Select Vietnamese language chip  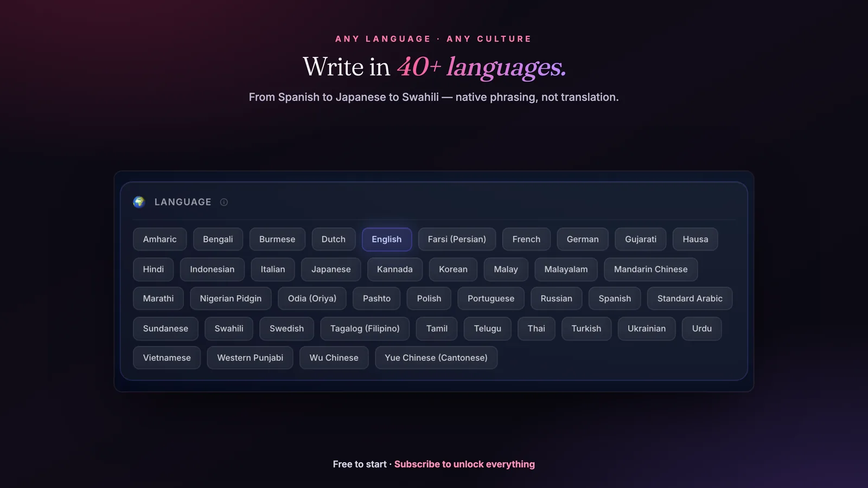[x=167, y=358]
